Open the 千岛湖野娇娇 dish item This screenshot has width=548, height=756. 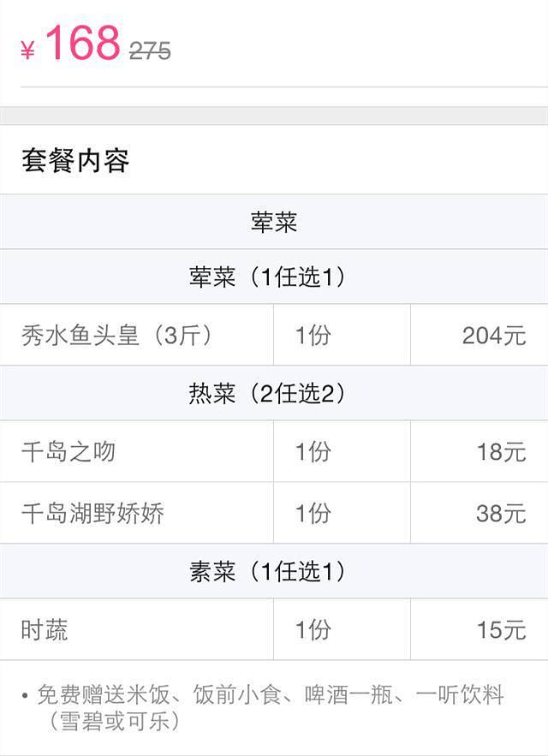coord(92,513)
